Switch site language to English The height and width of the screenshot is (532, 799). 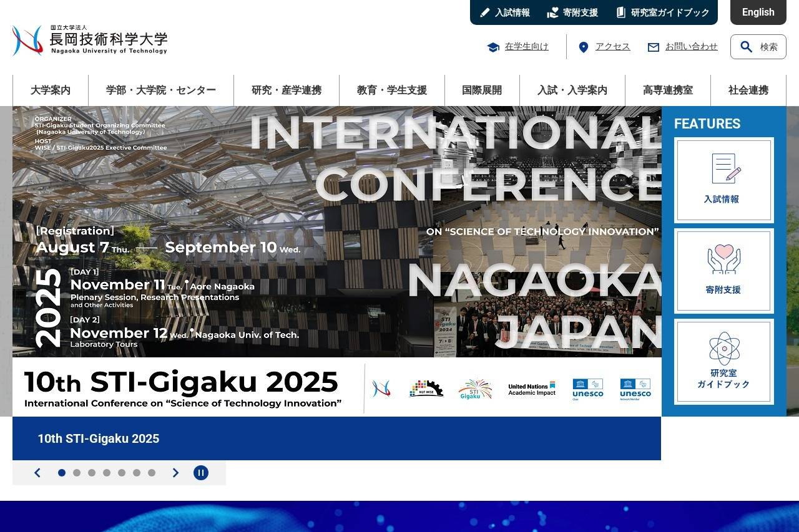(x=758, y=12)
